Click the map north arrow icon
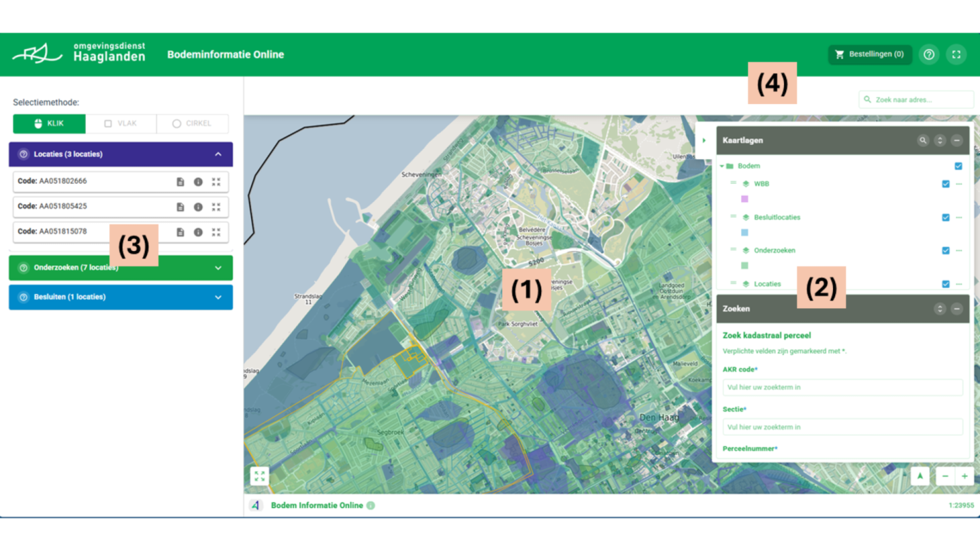The height and width of the screenshot is (551, 980). pos(920,476)
